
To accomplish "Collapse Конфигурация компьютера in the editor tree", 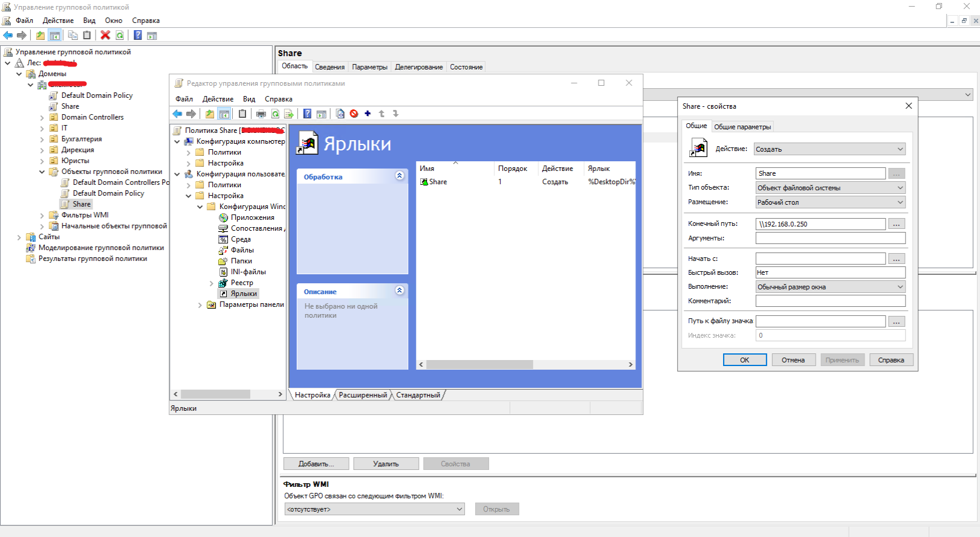I will pos(177,141).
